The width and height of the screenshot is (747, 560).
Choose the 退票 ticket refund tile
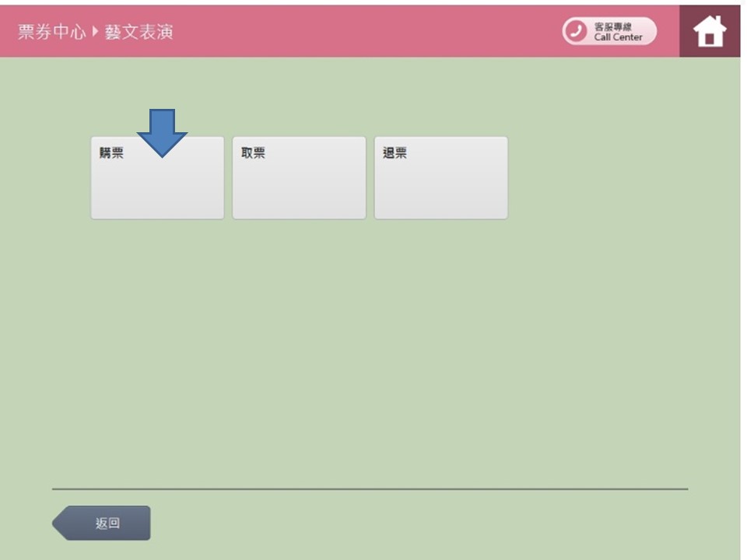(440, 178)
